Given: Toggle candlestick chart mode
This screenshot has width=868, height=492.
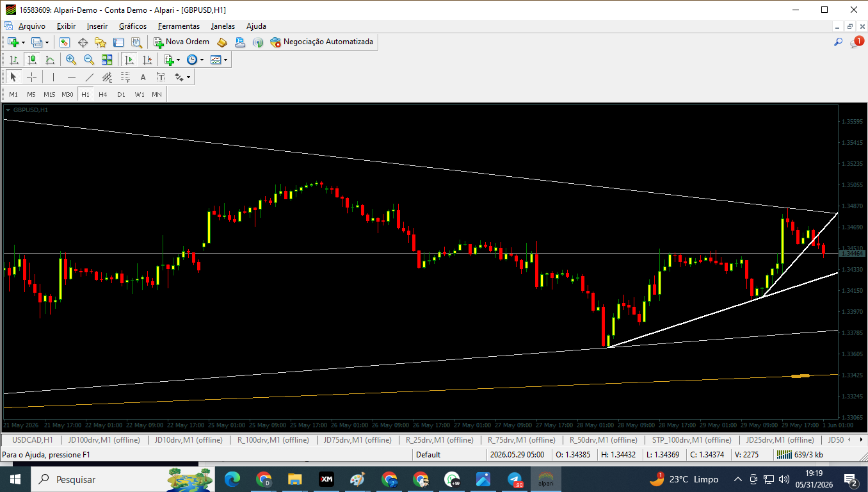Looking at the screenshot, I should [32, 60].
